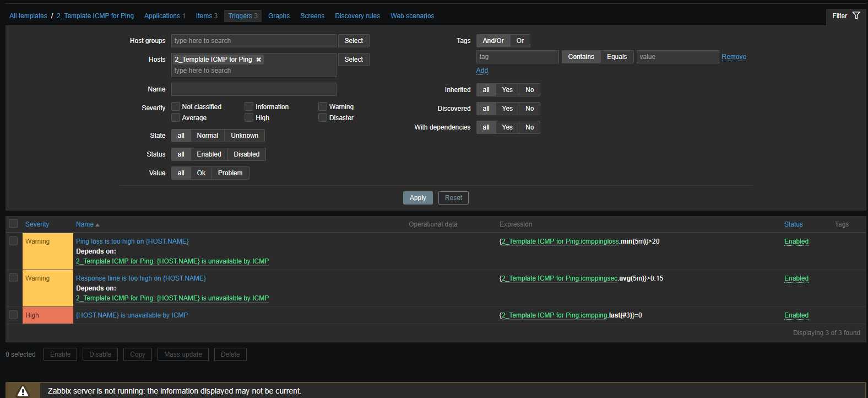
Task: Click the Remove tag link
Action: 734,57
